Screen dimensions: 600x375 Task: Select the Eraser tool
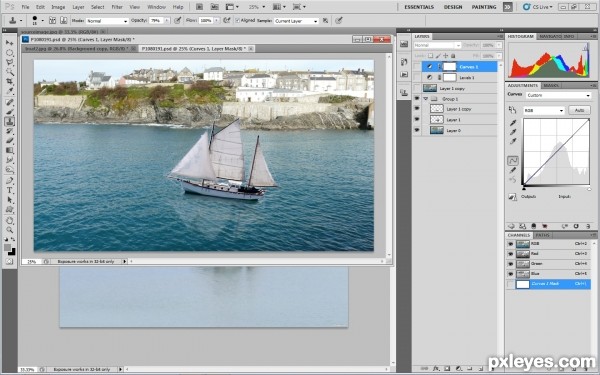coord(9,140)
